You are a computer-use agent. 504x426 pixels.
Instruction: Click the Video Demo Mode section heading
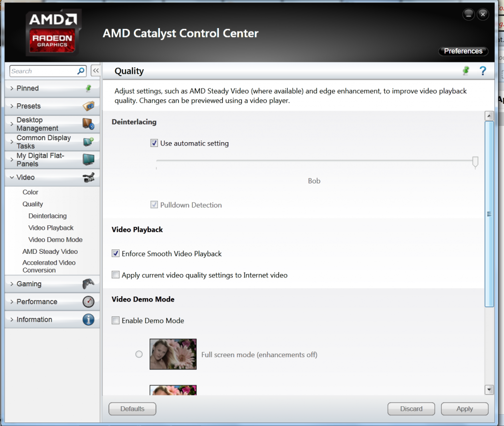[143, 299]
